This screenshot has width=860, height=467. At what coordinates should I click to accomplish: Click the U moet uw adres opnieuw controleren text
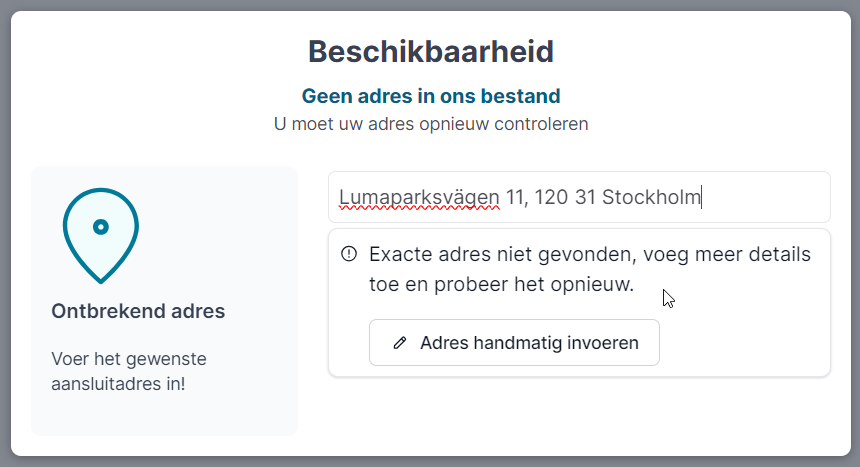click(x=430, y=125)
